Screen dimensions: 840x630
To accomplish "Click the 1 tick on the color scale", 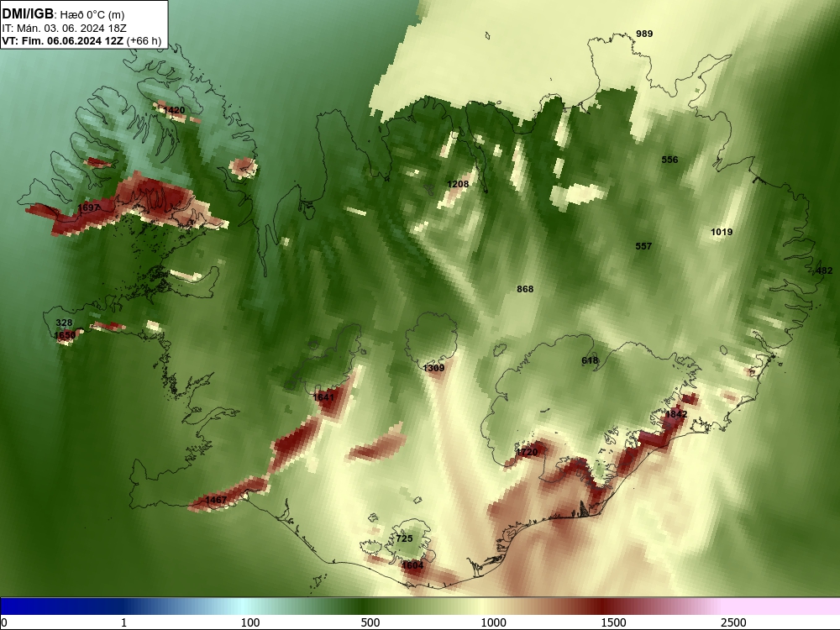I will [123, 622].
